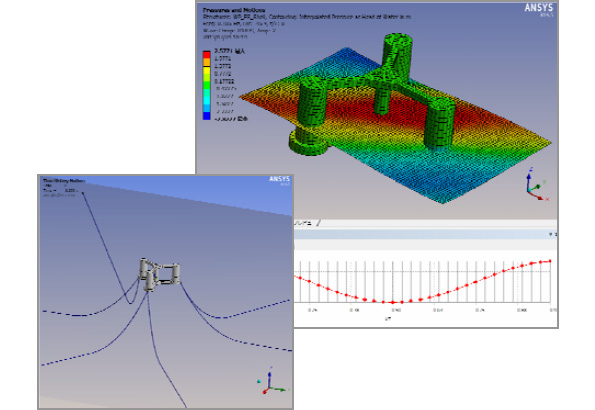Click the XYZ axis triad in the pressure view
The image size is (595, 410).
[x=537, y=184]
